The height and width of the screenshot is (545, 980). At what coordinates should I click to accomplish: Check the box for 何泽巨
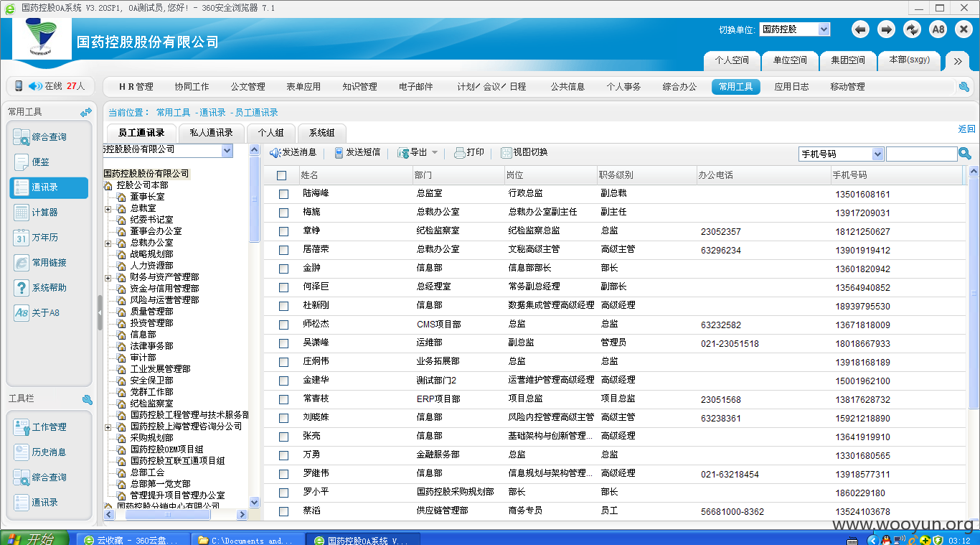tap(283, 287)
